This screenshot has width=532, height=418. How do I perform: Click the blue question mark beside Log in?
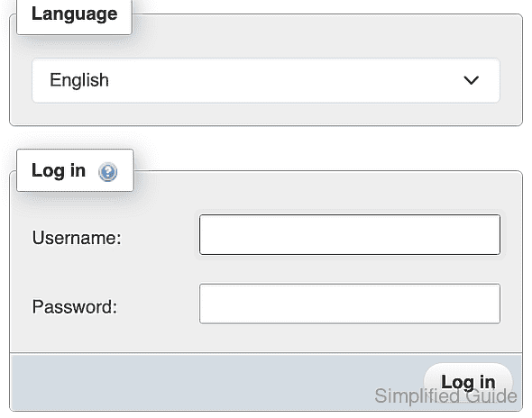108,172
